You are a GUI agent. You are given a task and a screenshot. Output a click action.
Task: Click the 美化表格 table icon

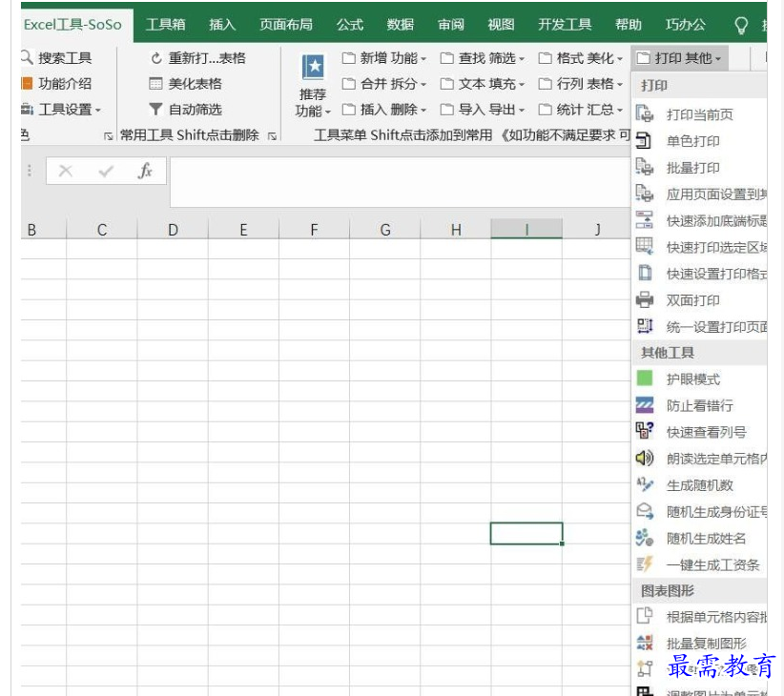click(x=155, y=84)
